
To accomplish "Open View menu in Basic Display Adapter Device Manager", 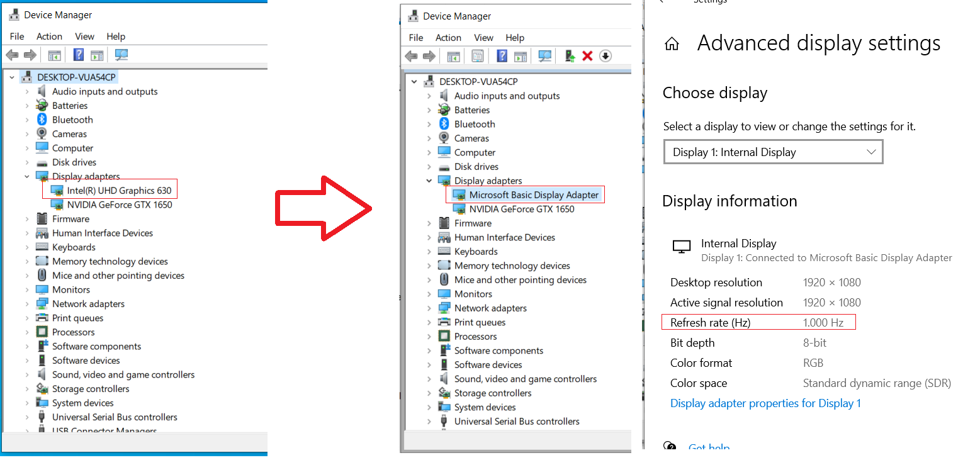I will (483, 38).
